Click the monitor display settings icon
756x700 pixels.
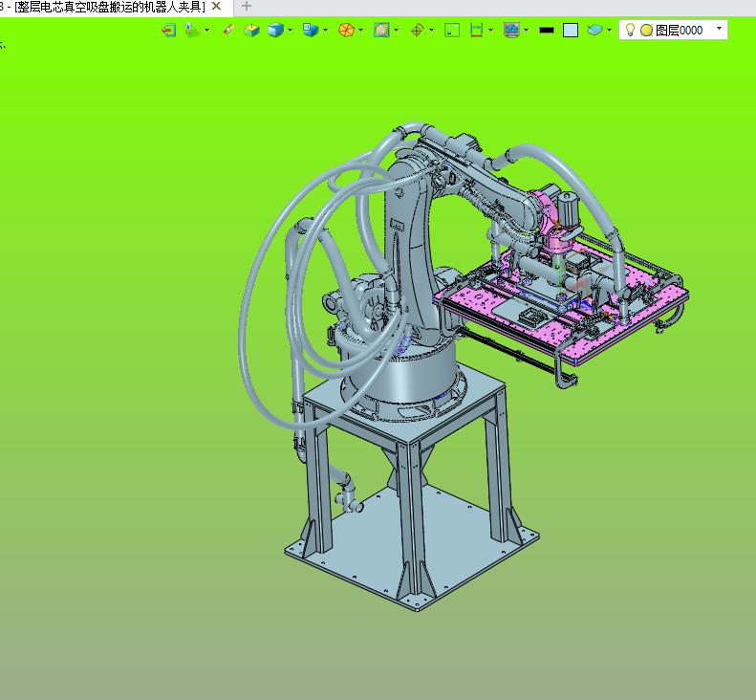pyautogui.click(x=511, y=31)
